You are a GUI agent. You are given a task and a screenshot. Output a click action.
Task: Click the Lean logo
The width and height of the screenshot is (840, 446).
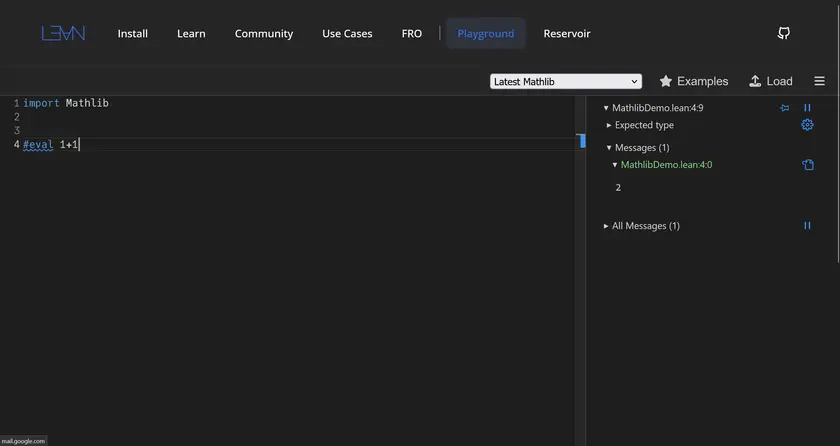(x=63, y=33)
